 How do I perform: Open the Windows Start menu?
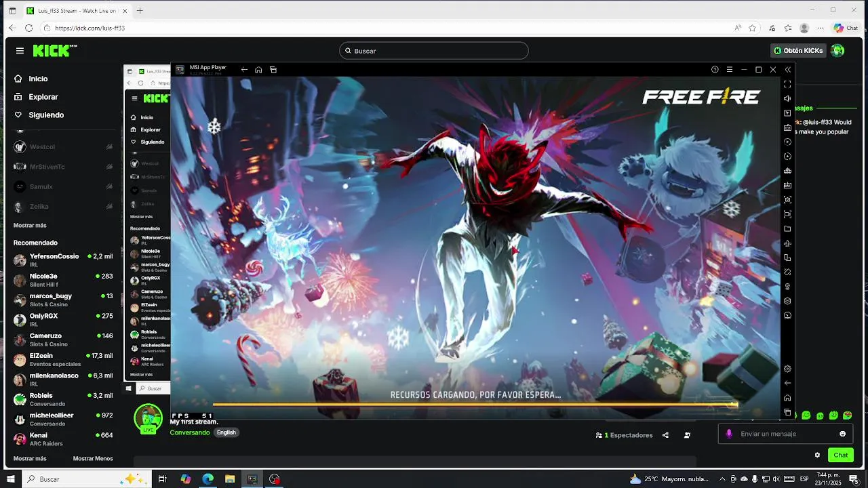[x=11, y=479]
